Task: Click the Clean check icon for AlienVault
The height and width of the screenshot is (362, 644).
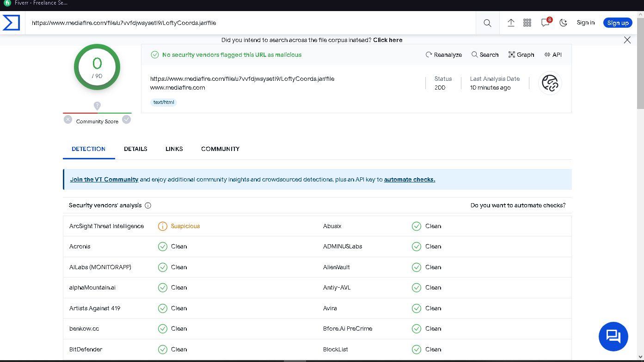Action: point(417,267)
